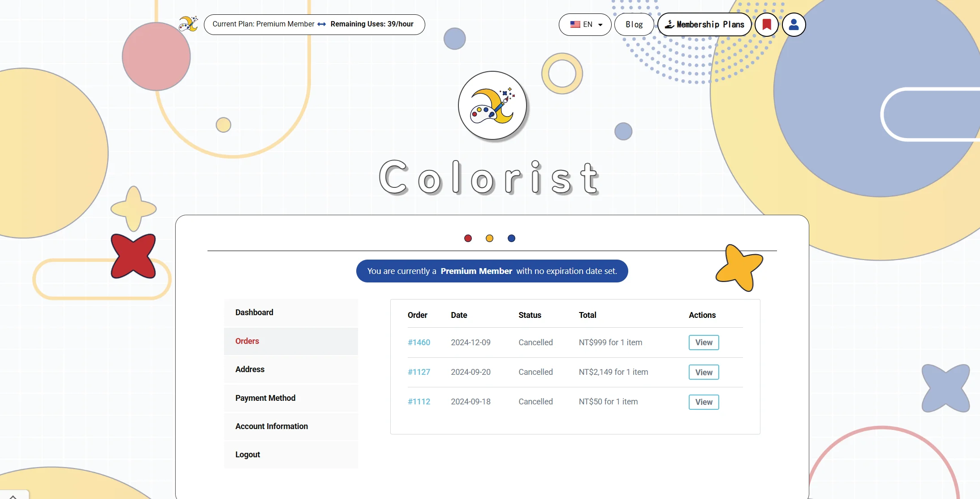Click total NT$2,149 for 1 item
Viewport: 980px width, 499px height.
coord(613,372)
